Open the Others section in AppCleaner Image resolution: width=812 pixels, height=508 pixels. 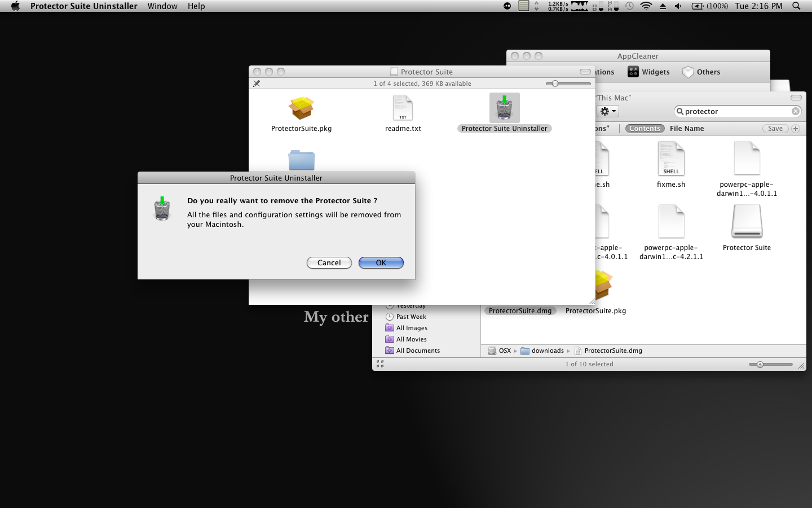click(701, 72)
